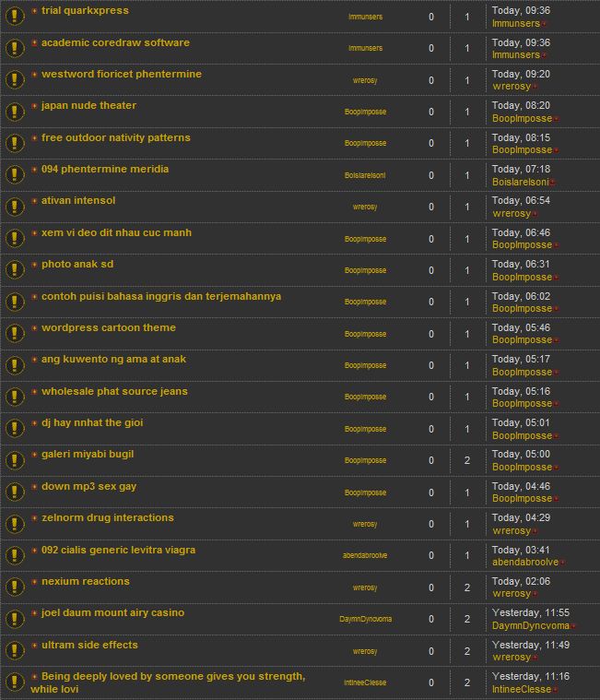Open the wordpress cartoon theme thread

pos(108,328)
